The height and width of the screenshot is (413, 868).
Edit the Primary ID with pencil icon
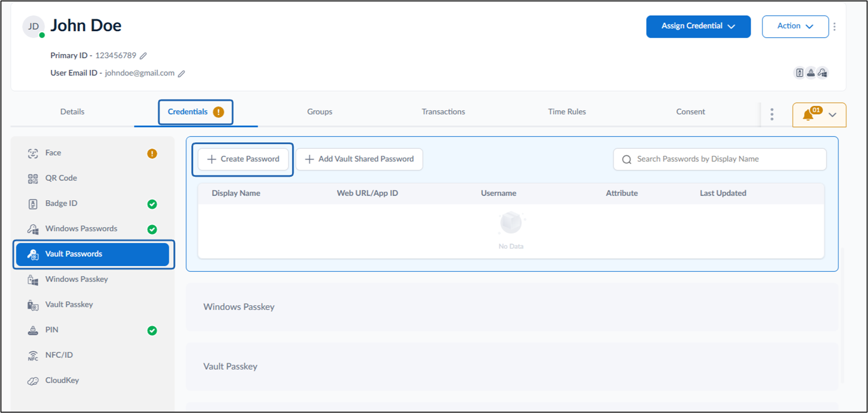tap(144, 56)
